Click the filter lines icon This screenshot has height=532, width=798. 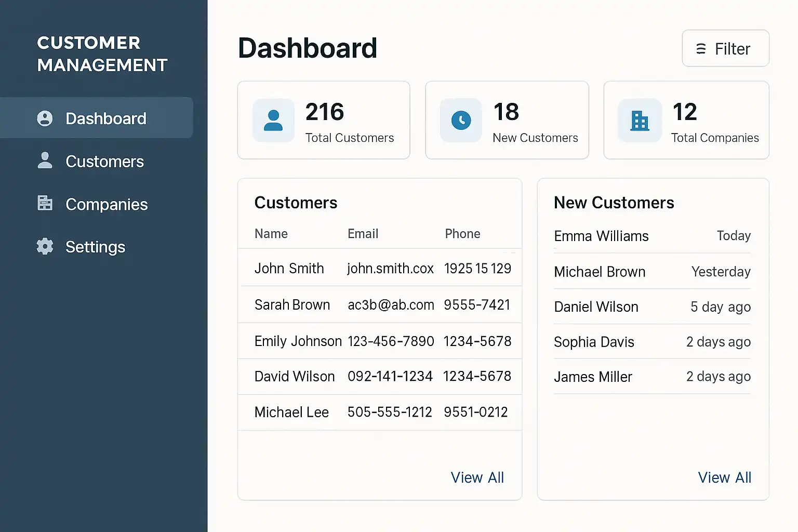coord(701,49)
